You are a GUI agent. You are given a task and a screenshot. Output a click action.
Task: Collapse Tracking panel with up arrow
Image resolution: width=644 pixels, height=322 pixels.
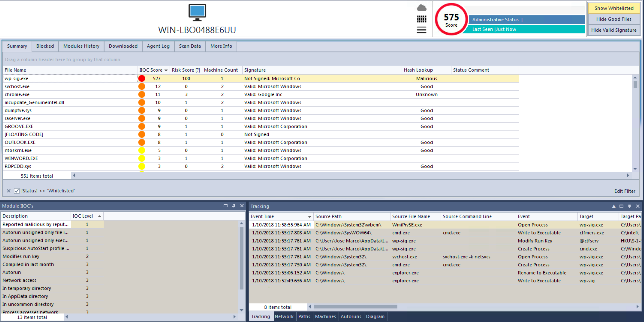coord(613,206)
